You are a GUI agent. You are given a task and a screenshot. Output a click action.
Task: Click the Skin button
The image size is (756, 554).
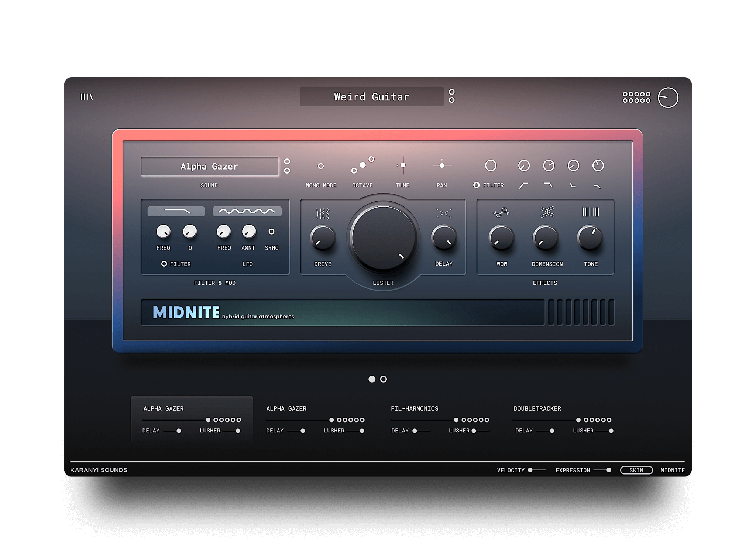pos(636,470)
